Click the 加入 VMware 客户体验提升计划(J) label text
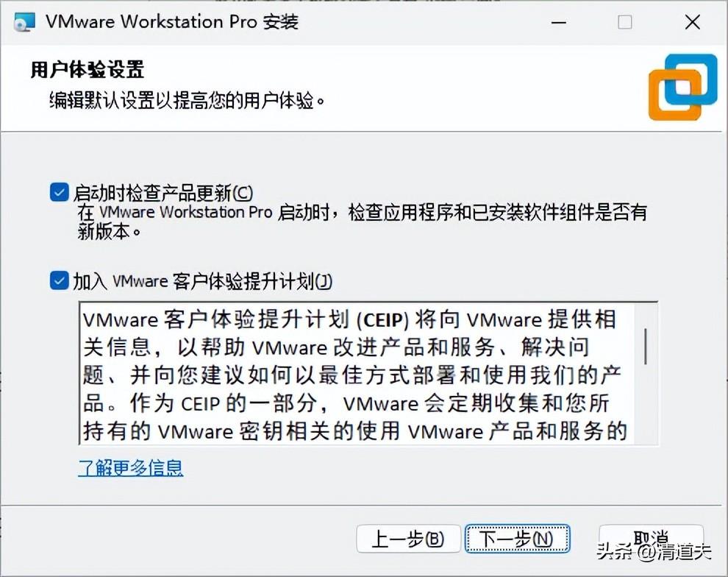 click(x=202, y=281)
